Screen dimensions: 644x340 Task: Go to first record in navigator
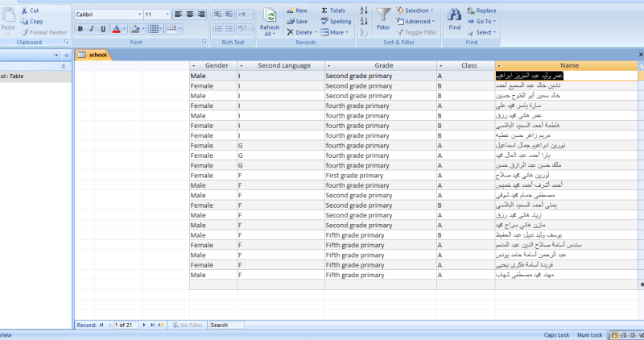[x=101, y=325]
